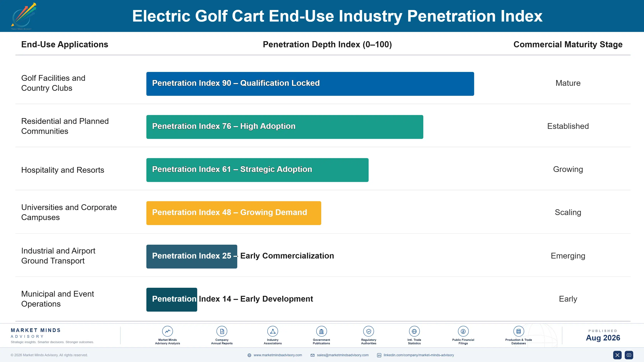Screen dimensions: 644x362
Task: Click 'Municipal and Event Operations' label
Action: pos(58,299)
